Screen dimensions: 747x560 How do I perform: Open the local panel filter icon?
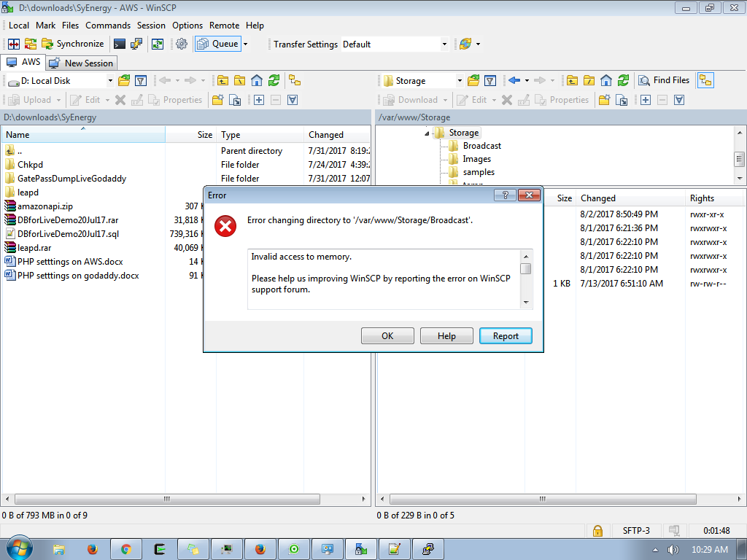pyautogui.click(x=142, y=81)
